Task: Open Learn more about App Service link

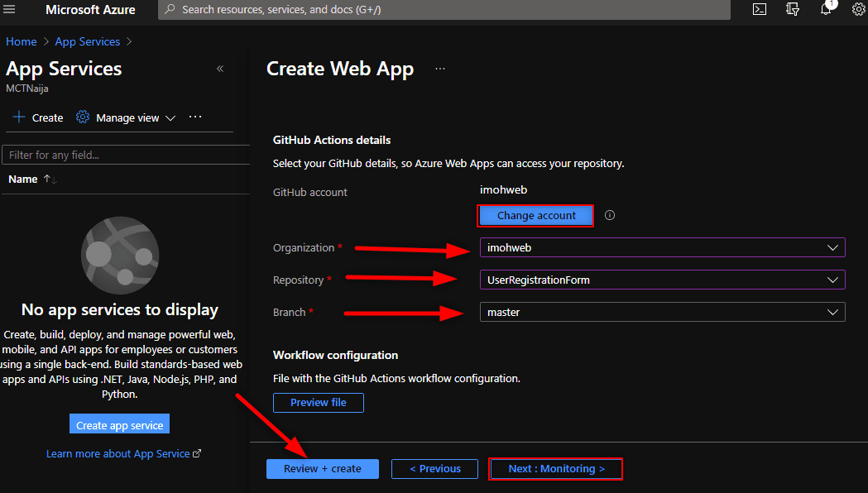Action: pyautogui.click(x=117, y=454)
